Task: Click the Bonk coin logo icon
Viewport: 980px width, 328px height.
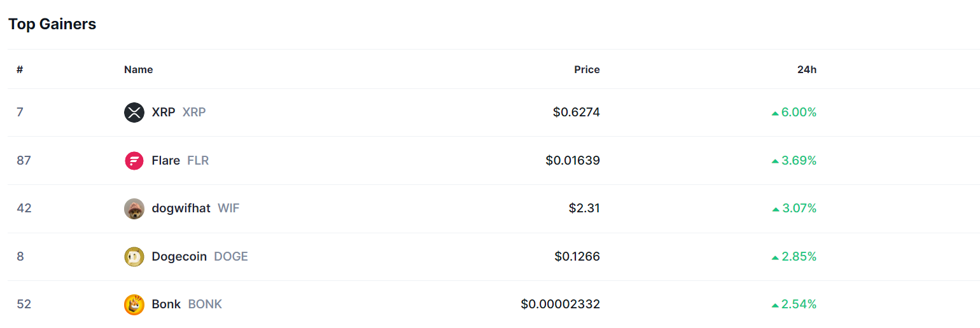Action: click(134, 304)
